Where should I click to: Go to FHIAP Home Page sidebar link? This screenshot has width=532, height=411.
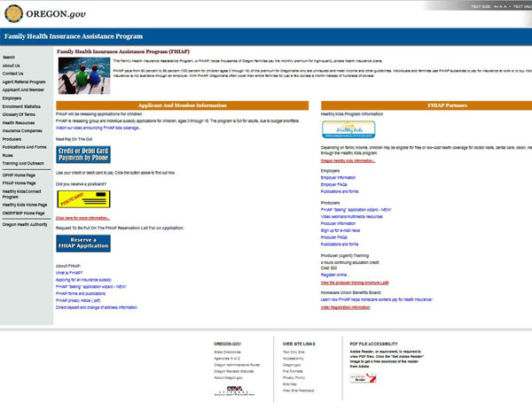click(x=20, y=183)
